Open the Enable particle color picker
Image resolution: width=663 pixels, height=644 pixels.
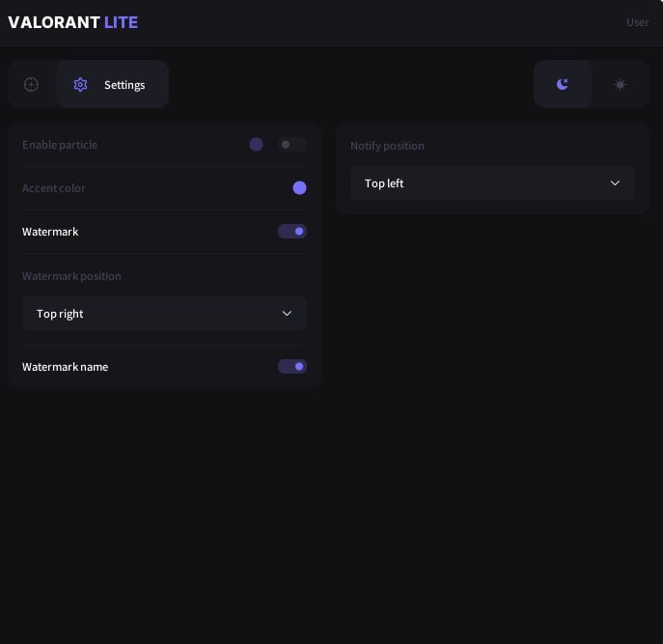256,145
